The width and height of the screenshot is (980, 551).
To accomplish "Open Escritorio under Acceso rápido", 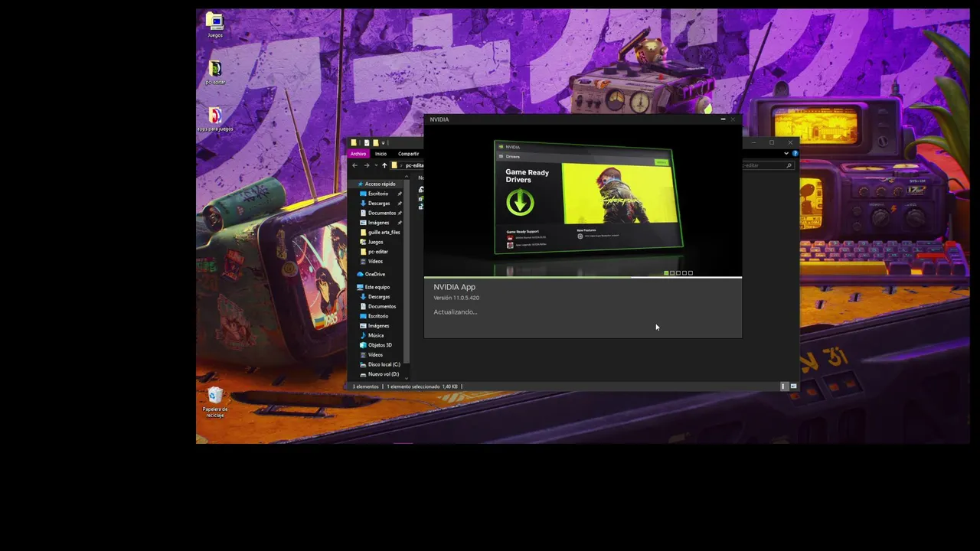I will tap(378, 194).
